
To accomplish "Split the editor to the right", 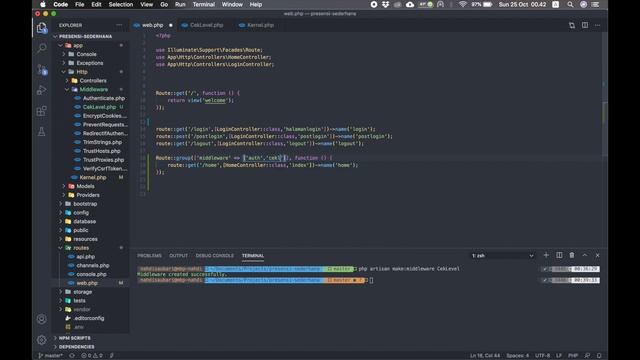I will coord(585,25).
